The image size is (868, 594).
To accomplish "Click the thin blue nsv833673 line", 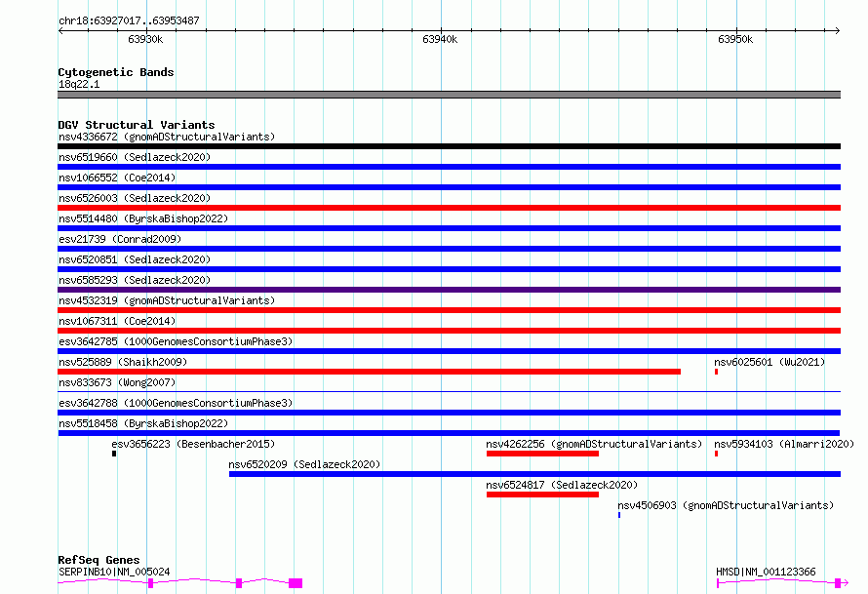I will click(449, 391).
